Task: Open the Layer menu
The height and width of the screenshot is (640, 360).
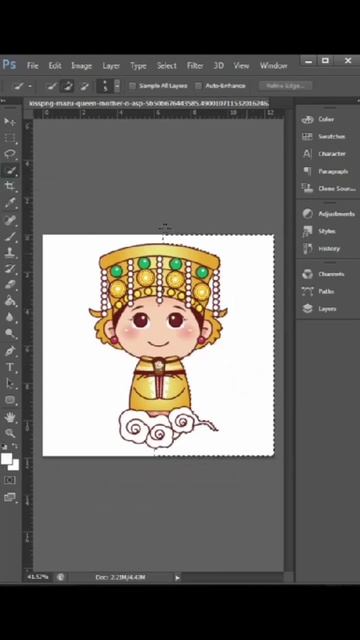Action: pos(111,66)
